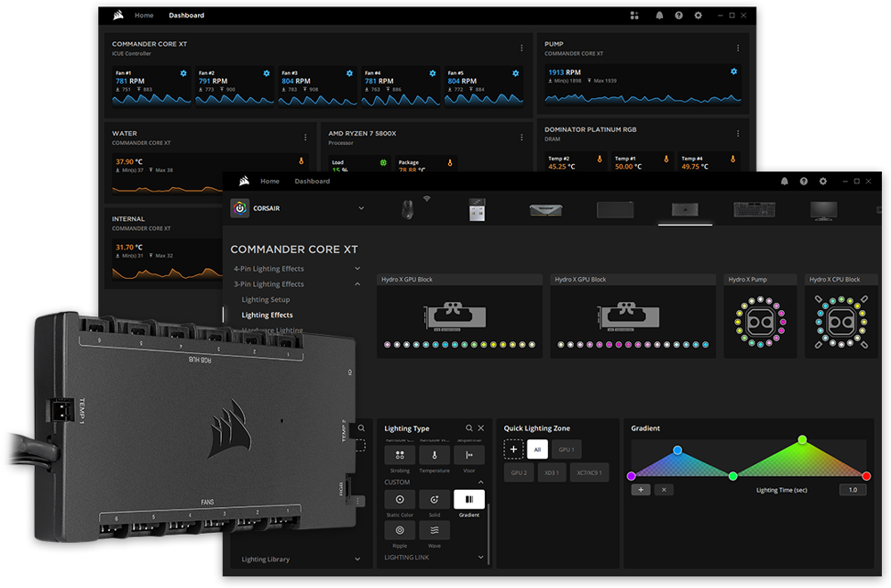Open Fan #5 settings gear
The height and width of the screenshot is (588, 891).
pos(515,73)
